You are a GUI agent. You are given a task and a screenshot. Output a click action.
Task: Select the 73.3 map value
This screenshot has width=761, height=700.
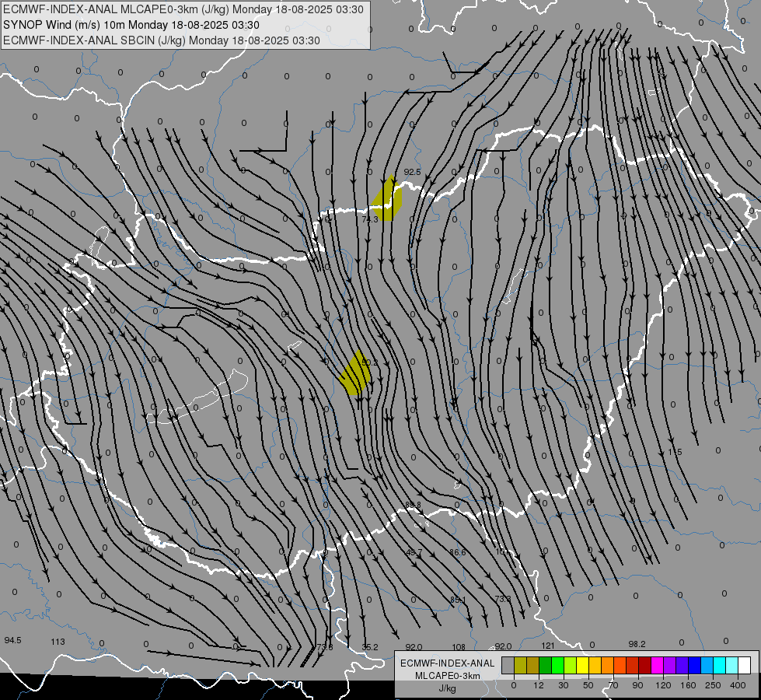(503, 599)
